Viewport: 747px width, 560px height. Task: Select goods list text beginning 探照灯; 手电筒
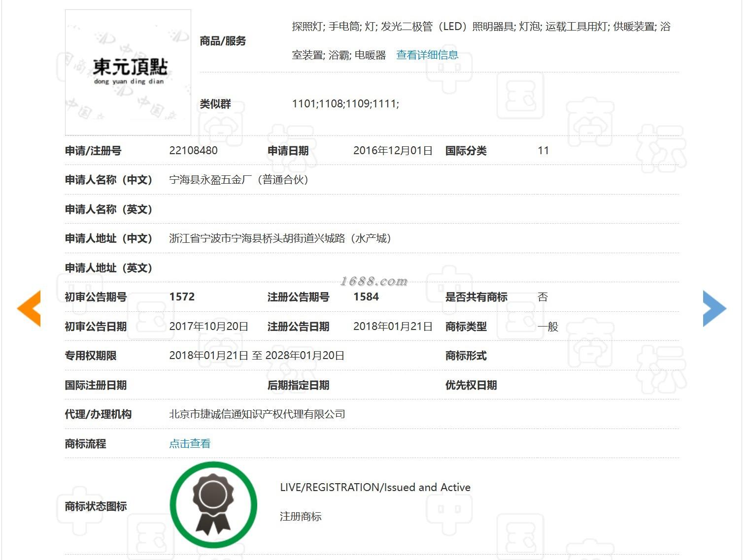tap(481, 40)
